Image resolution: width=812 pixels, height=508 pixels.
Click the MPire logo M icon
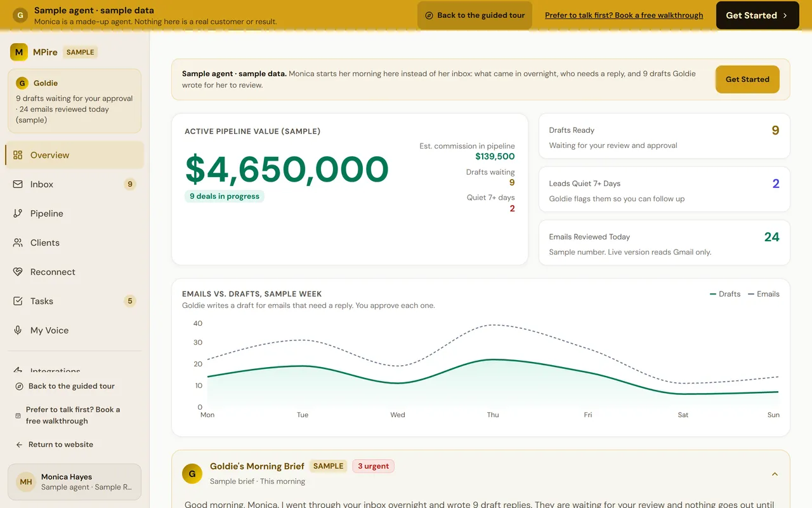click(19, 52)
